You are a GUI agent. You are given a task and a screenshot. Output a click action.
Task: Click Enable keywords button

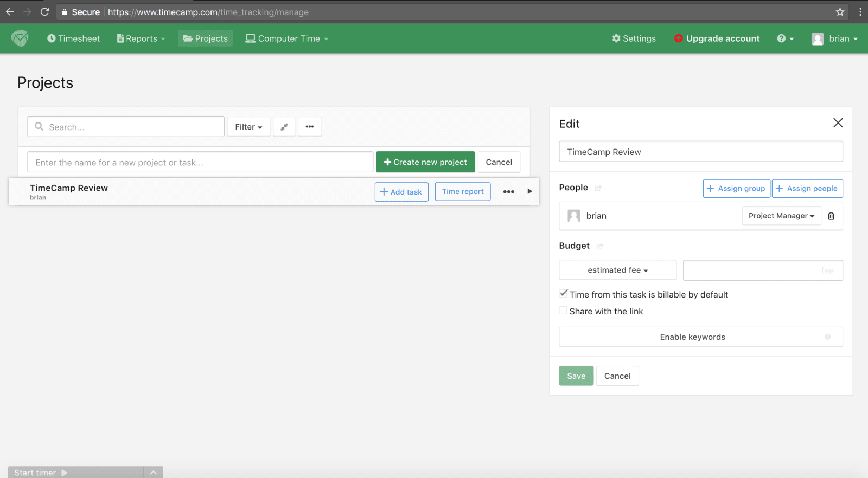[x=701, y=337]
